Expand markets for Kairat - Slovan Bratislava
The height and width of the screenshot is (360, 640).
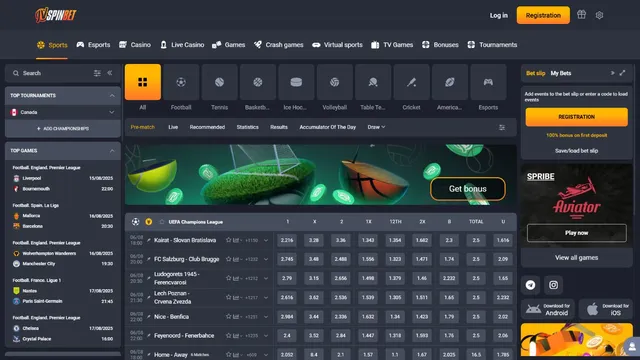pos(266,240)
